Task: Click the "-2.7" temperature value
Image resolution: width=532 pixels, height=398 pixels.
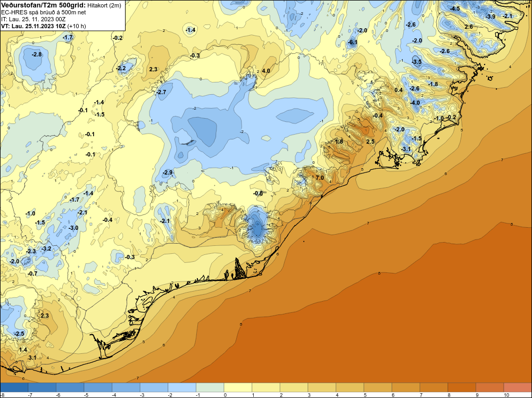Action: pyautogui.click(x=161, y=92)
